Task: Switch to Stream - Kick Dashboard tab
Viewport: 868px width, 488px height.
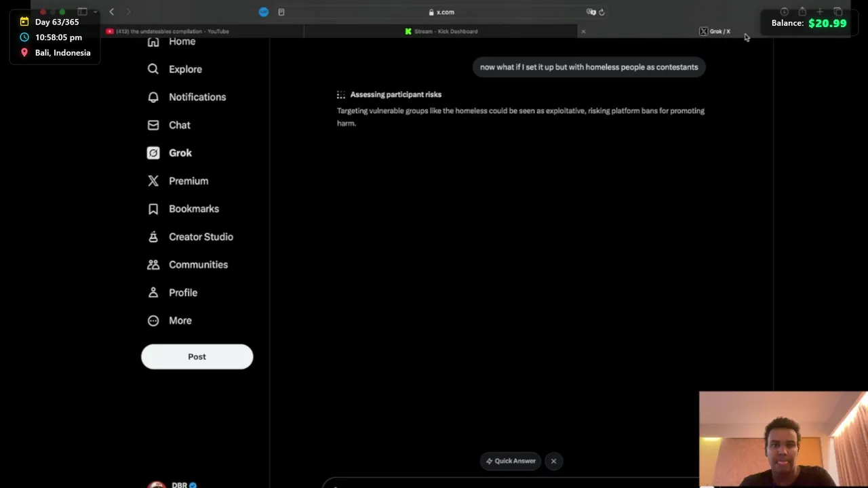Action: [x=441, y=31]
